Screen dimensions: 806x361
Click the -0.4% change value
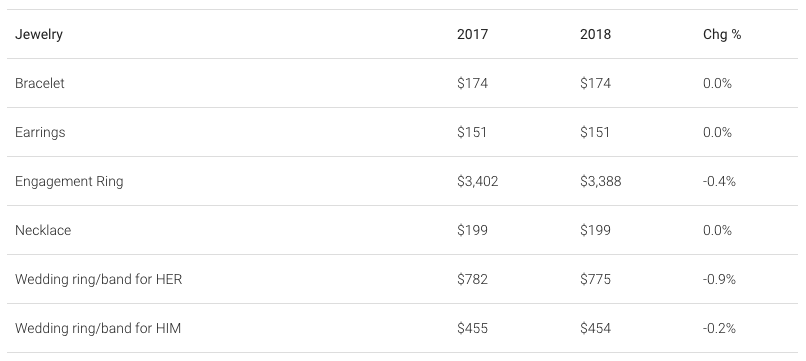coord(719,182)
